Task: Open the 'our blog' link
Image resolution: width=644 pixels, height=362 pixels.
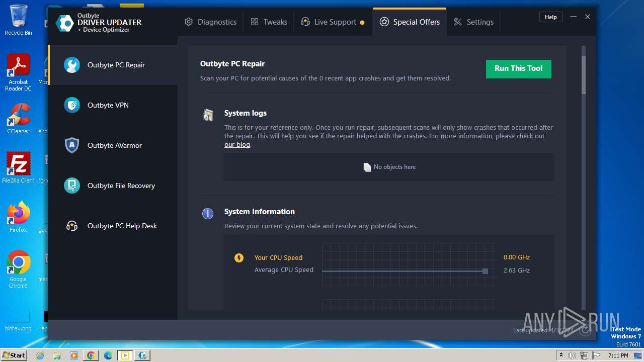Action: tap(237, 145)
